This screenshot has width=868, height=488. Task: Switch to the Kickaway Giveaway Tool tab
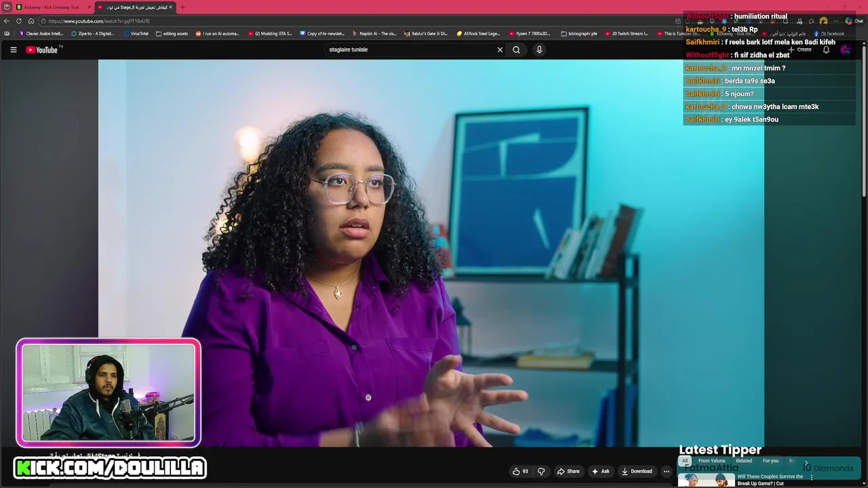coord(53,7)
